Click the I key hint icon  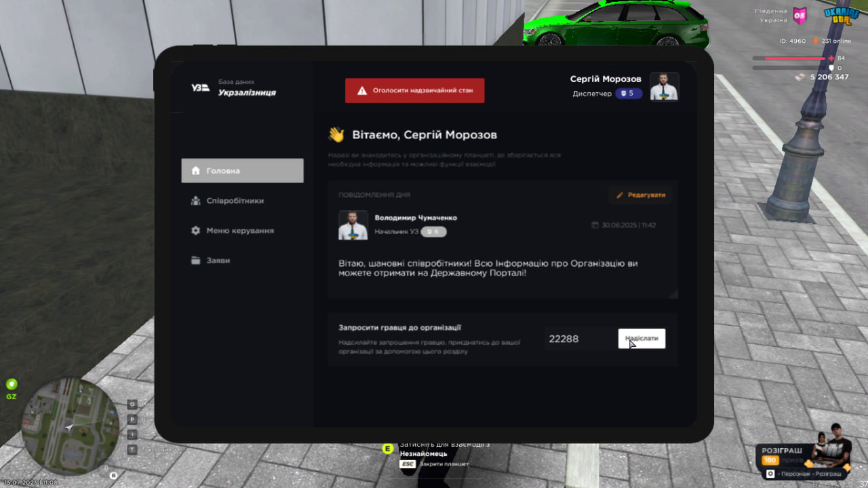click(132, 434)
